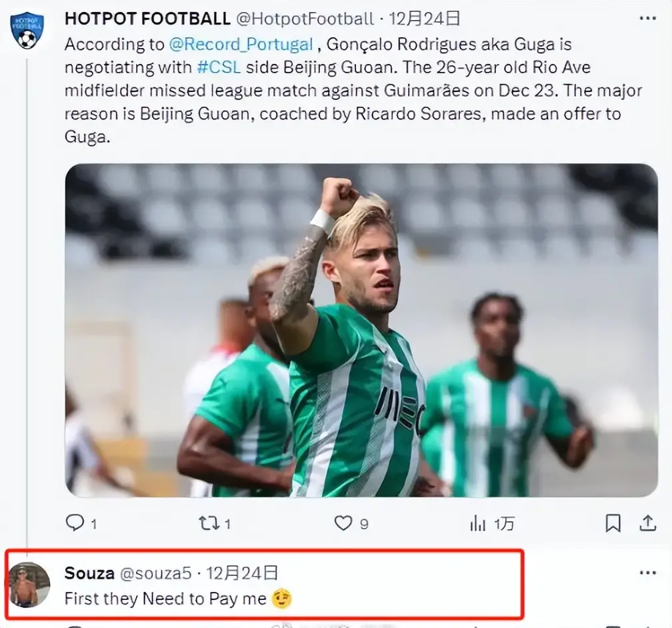672x628 pixels.
Task: Open Souza reply's 12月24日 timestamp
Action: click(x=242, y=573)
